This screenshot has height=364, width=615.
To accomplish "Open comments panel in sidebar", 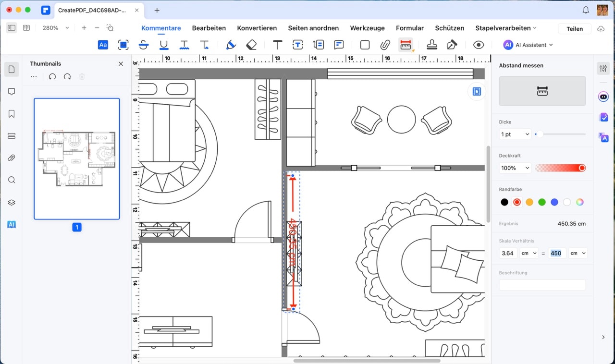I will tap(12, 92).
